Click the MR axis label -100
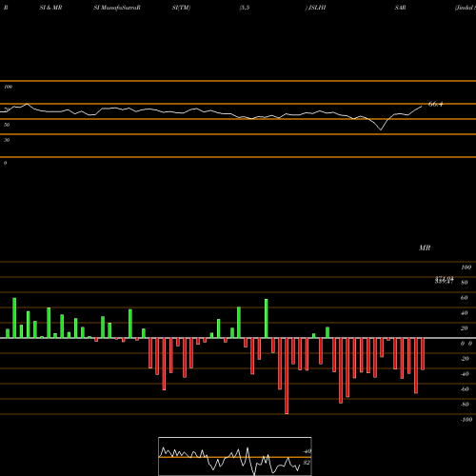The height and width of the screenshot is (476, 476). [x=466, y=420]
